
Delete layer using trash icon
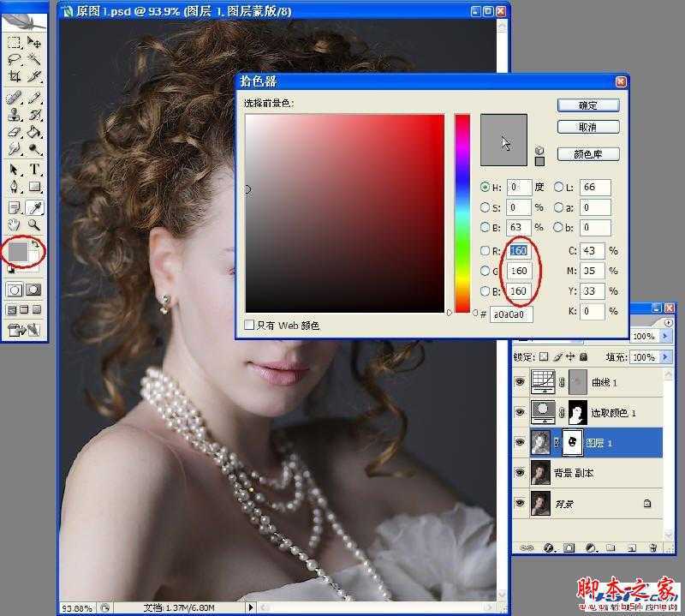[653, 547]
